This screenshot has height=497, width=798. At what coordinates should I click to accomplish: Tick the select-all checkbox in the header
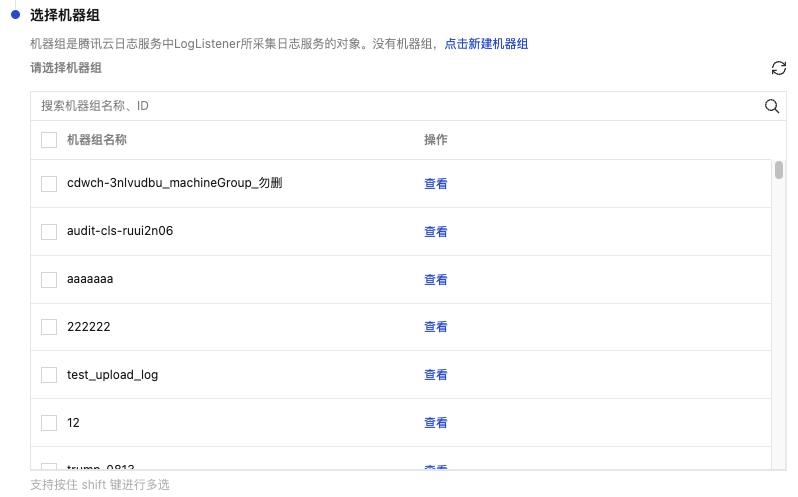tap(49, 140)
